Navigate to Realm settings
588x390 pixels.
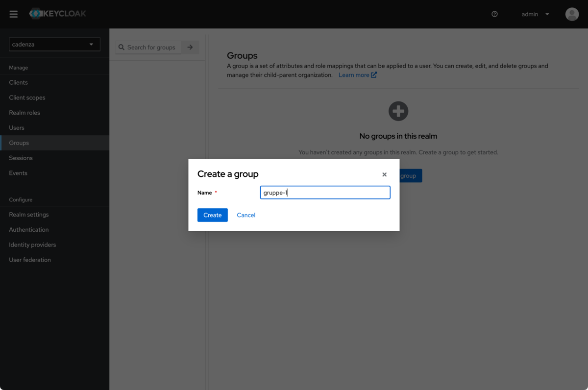pyautogui.click(x=28, y=214)
